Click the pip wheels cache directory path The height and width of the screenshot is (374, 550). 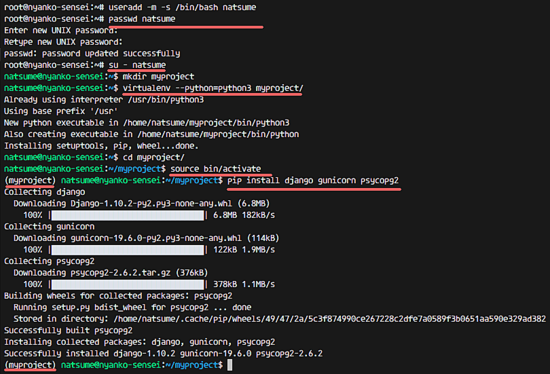(329, 319)
